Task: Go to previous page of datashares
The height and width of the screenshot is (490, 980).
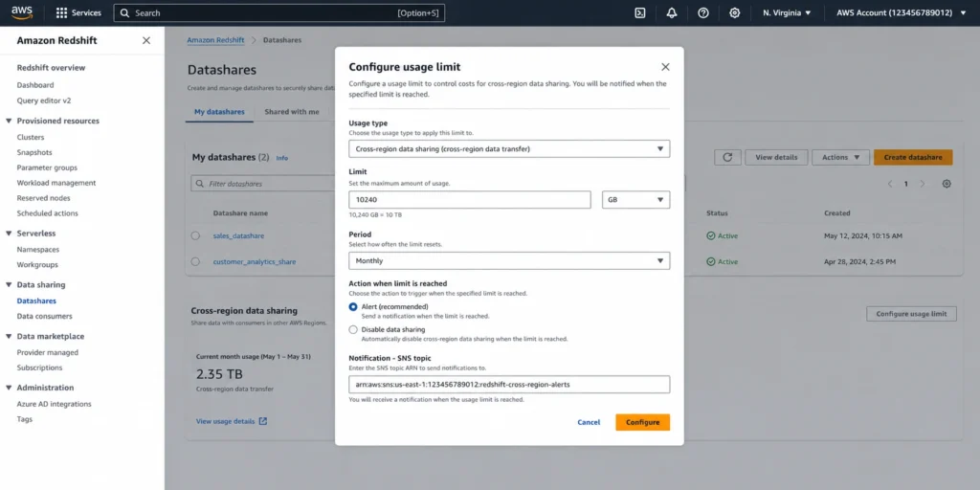Action: point(890,184)
